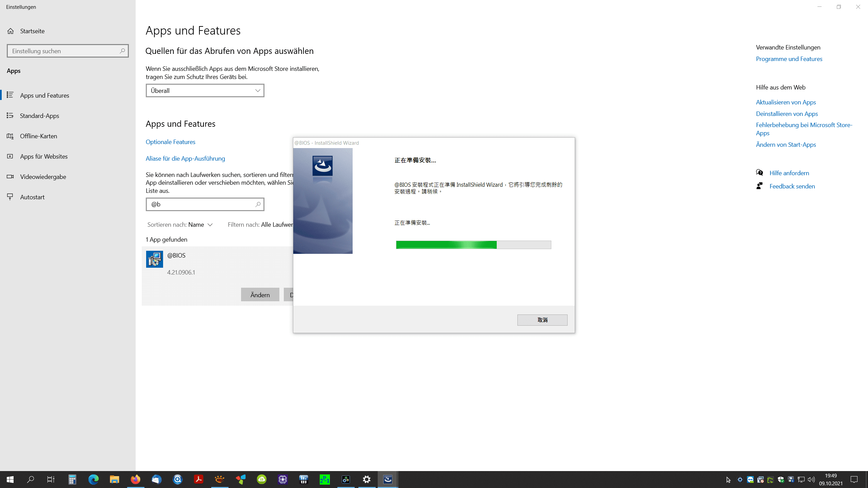Click the green installation progress bar

[473, 245]
